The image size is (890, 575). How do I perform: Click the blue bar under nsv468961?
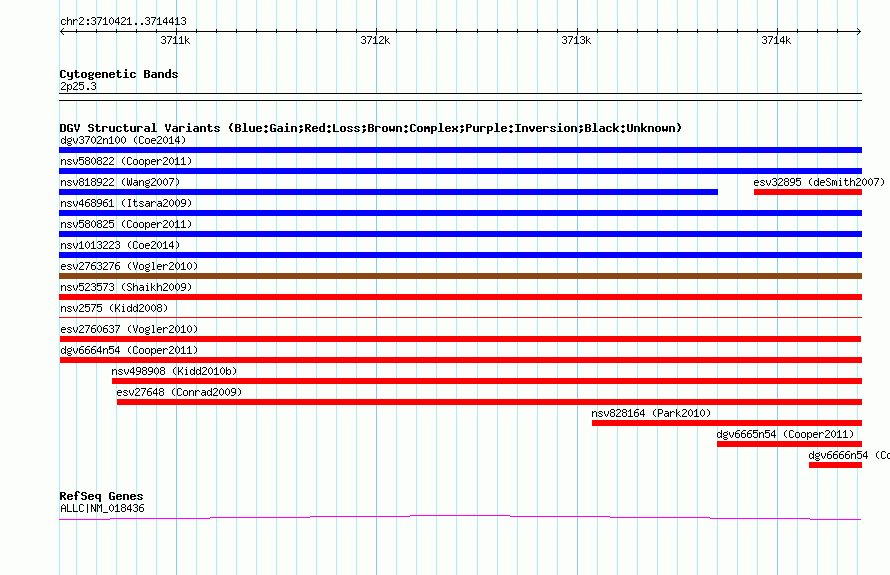pos(460,213)
